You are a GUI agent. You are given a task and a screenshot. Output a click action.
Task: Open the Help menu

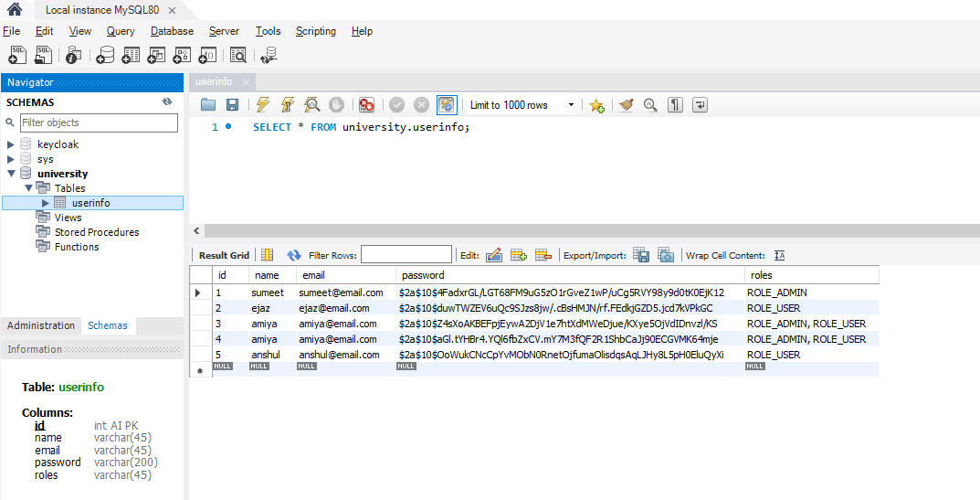click(362, 31)
